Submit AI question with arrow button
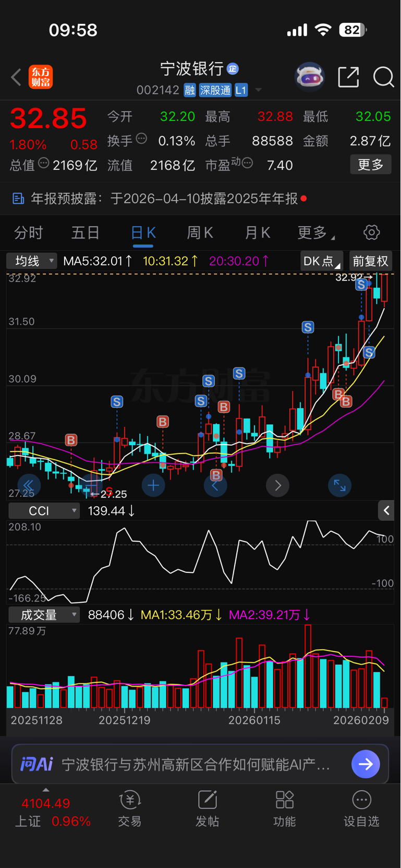 (366, 764)
